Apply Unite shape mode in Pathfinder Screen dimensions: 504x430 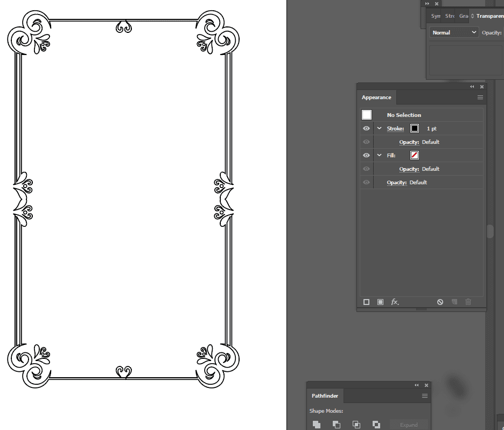tap(317, 425)
